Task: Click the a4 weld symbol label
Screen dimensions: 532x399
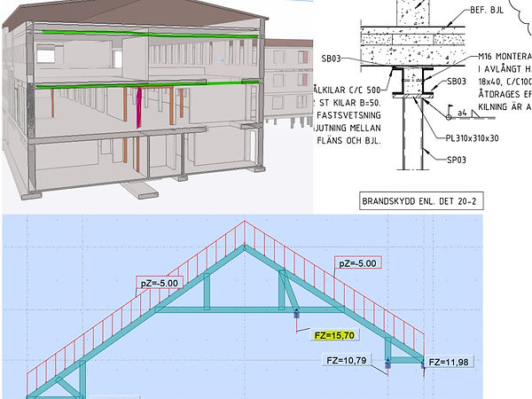Action: point(462,113)
